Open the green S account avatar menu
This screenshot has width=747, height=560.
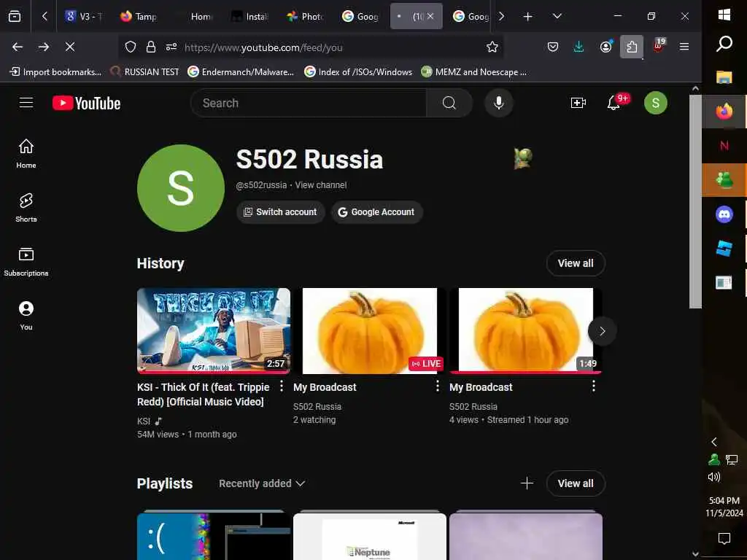click(656, 103)
